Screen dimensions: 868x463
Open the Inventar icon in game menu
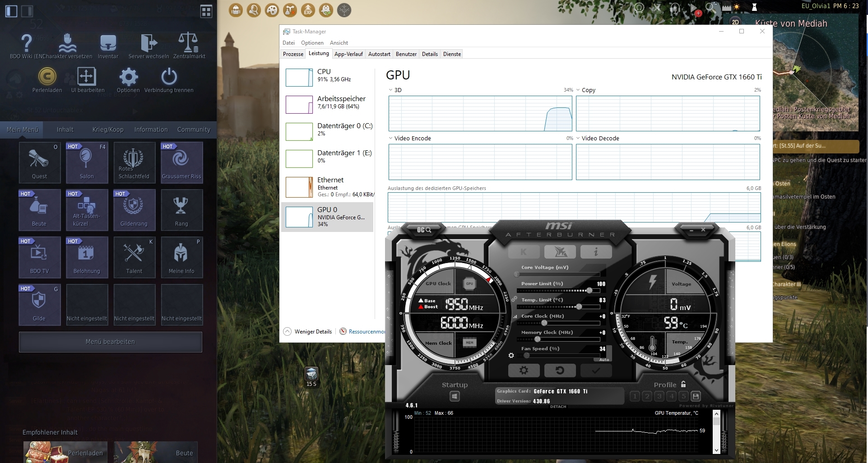(x=108, y=44)
